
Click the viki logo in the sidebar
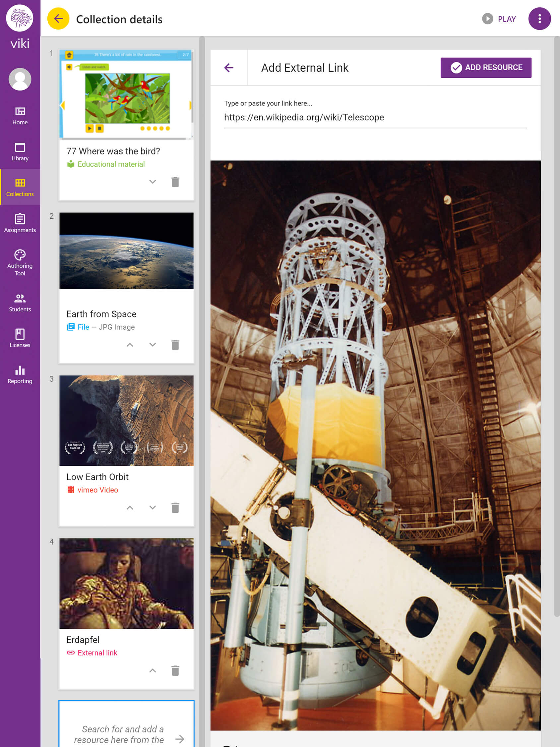pos(20,27)
